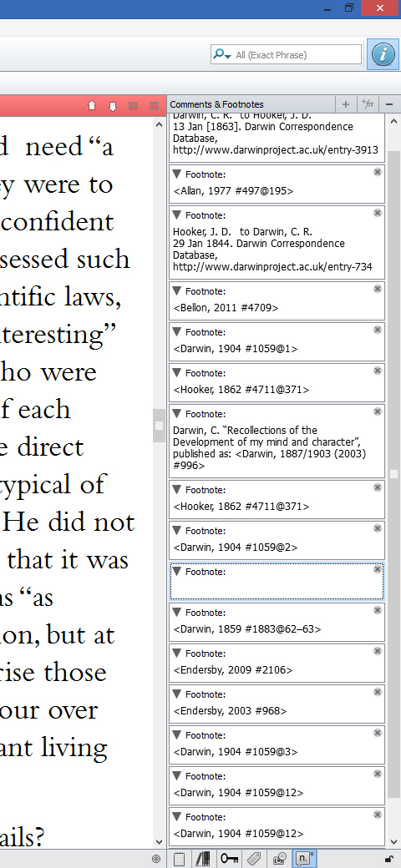
Task: Collapse the Allan, 1977 footnote triangle
Action: (176, 174)
